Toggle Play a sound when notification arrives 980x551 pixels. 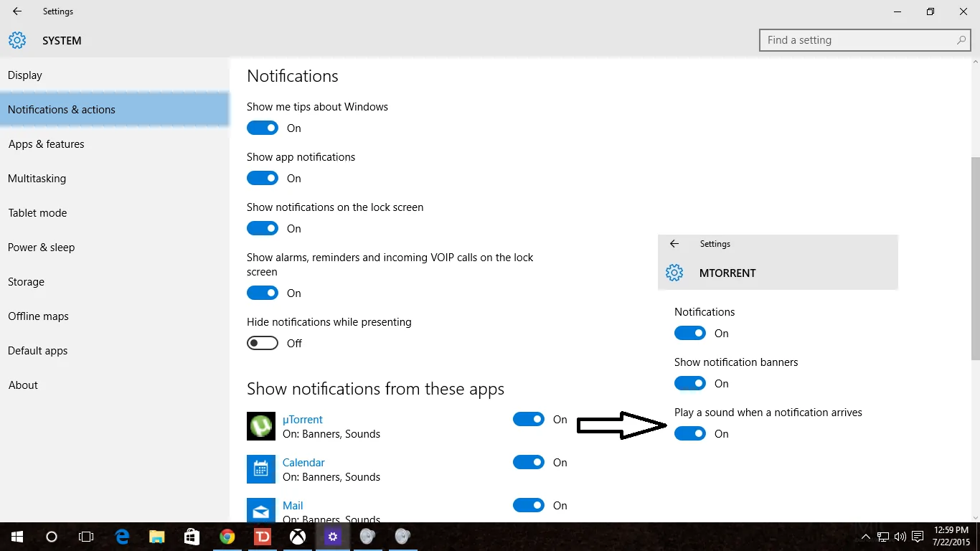click(x=690, y=433)
